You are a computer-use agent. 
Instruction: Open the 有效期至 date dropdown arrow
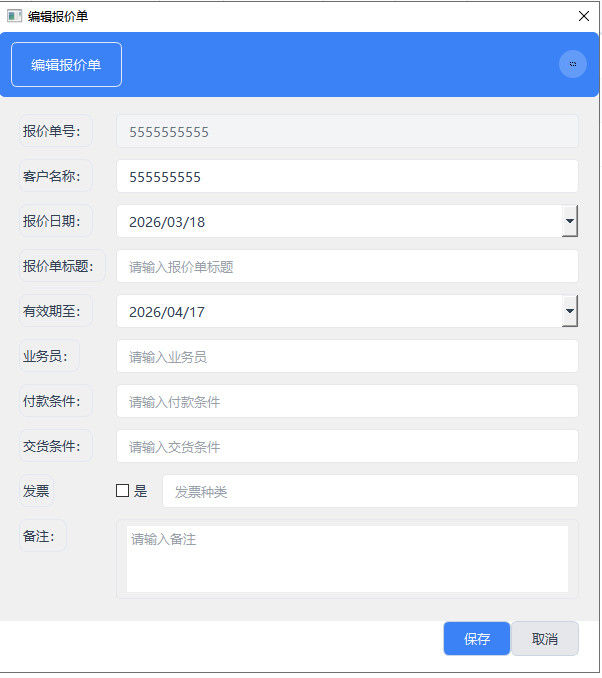pos(570,311)
